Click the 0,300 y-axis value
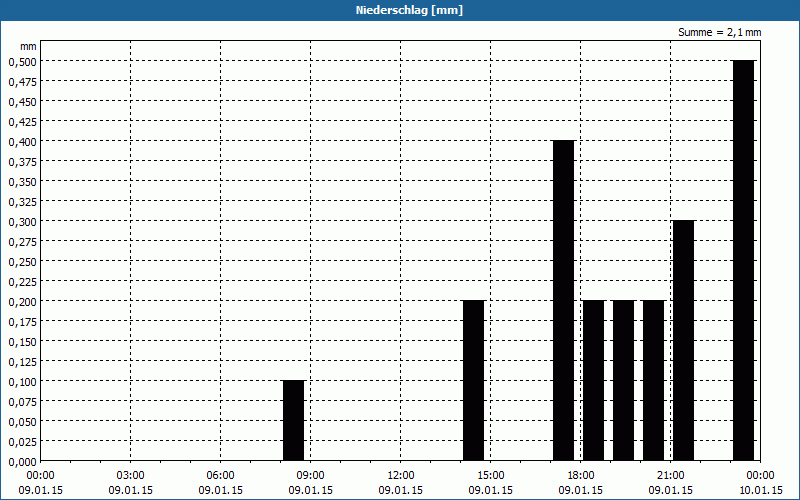 tap(22, 221)
